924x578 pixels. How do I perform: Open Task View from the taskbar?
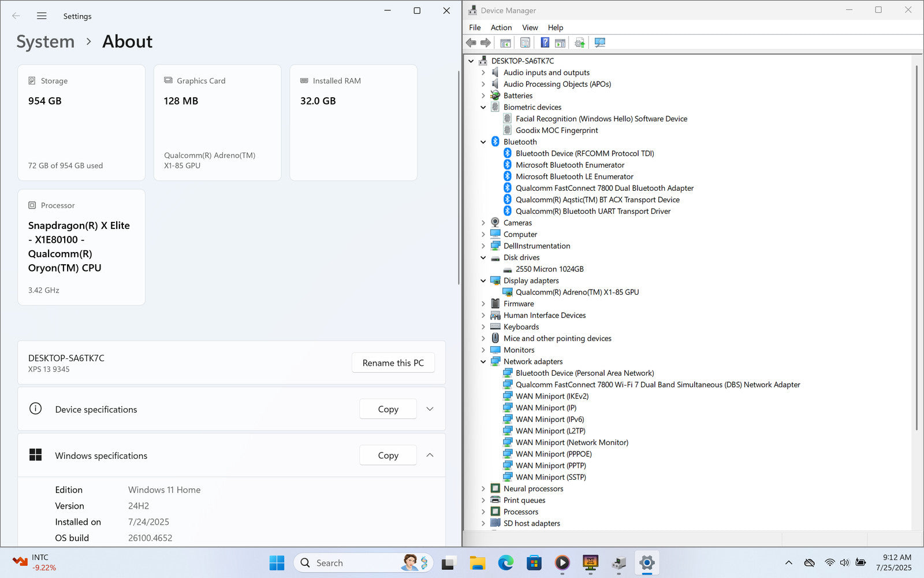[x=448, y=563]
